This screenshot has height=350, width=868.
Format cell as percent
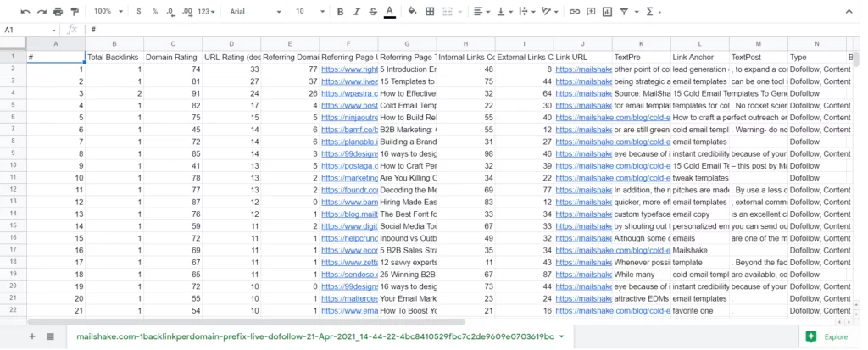(155, 12)
